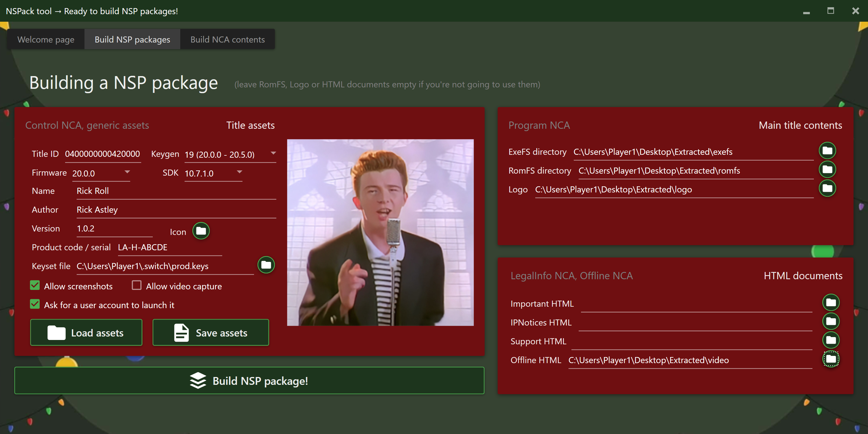Browse for the Logo directory

tap(827, 188)
